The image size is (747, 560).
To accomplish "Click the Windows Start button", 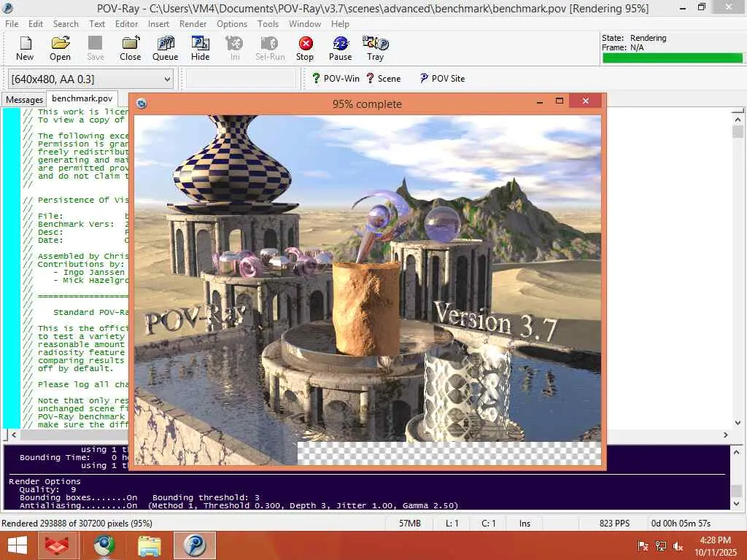I will point(18,545).
